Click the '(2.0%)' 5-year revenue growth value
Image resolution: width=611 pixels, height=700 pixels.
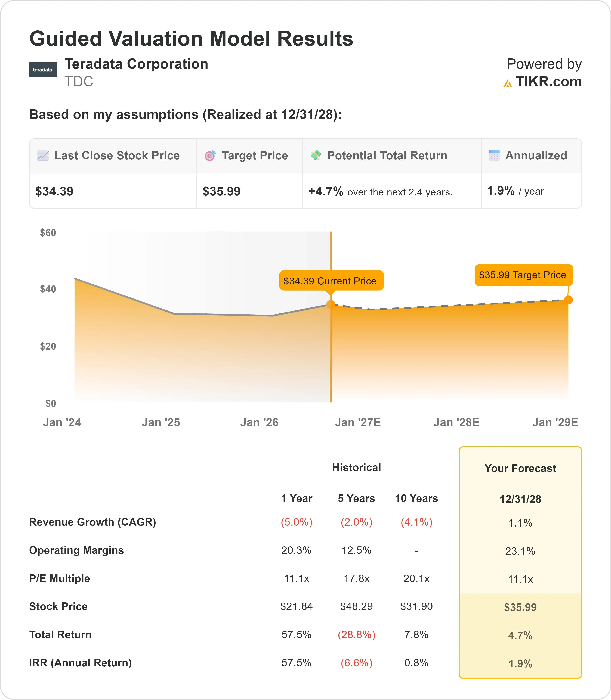[357, 522]
